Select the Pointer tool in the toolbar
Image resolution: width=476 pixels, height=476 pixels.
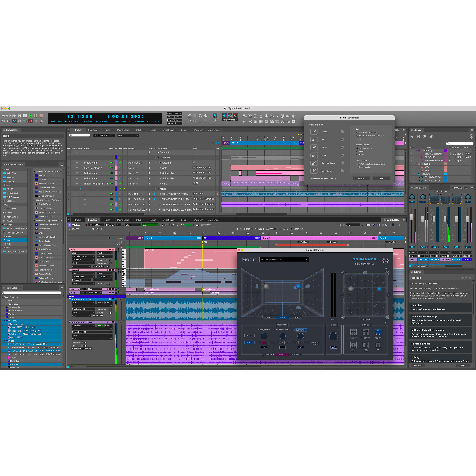(x=215, y=116)
